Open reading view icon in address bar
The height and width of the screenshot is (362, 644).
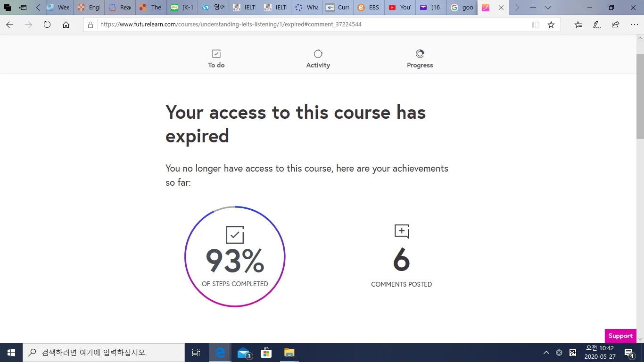tap(536, 25)
